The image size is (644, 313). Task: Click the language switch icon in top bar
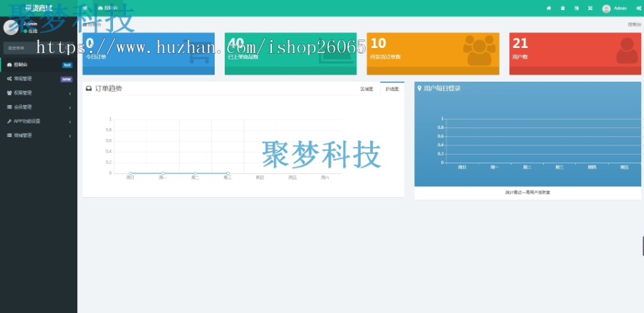pyautogui.click(x=576, y=8)
